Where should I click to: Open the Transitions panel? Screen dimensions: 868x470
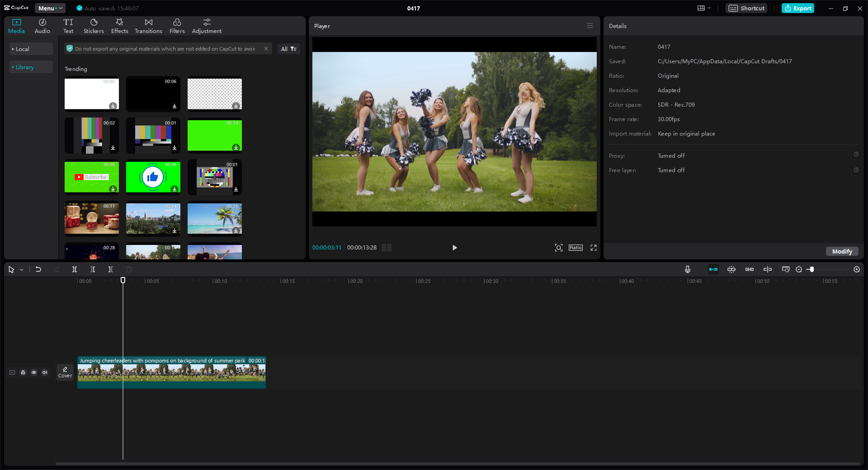[x=148, y=25]
